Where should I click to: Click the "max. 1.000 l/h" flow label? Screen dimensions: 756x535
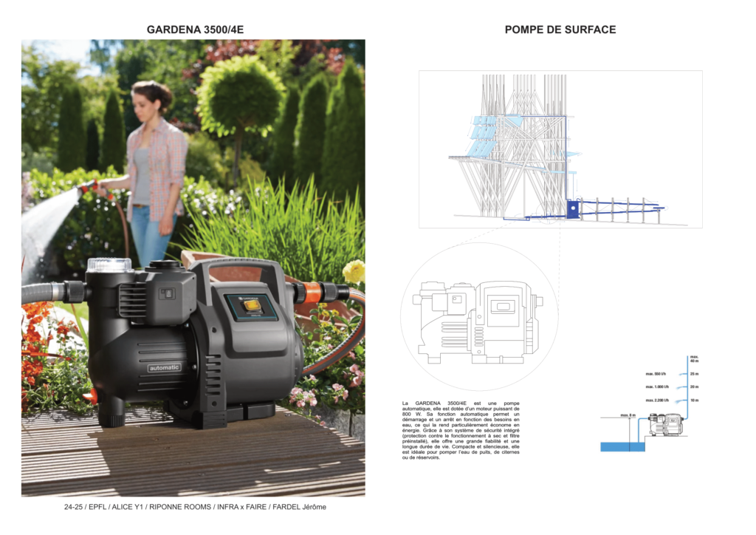pos(657,387)
